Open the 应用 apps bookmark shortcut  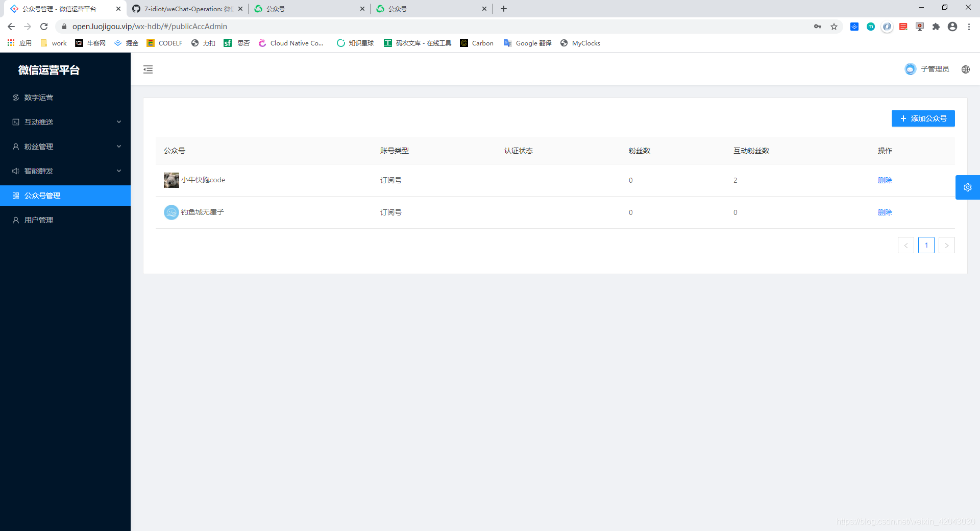pos(19,43)
